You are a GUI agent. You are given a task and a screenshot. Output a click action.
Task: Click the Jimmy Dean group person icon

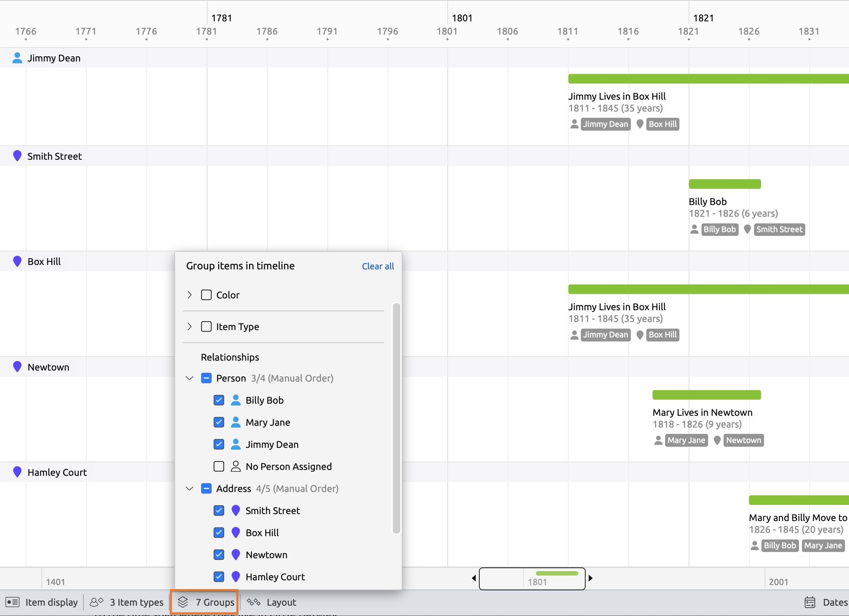click(x=17, y=58)
